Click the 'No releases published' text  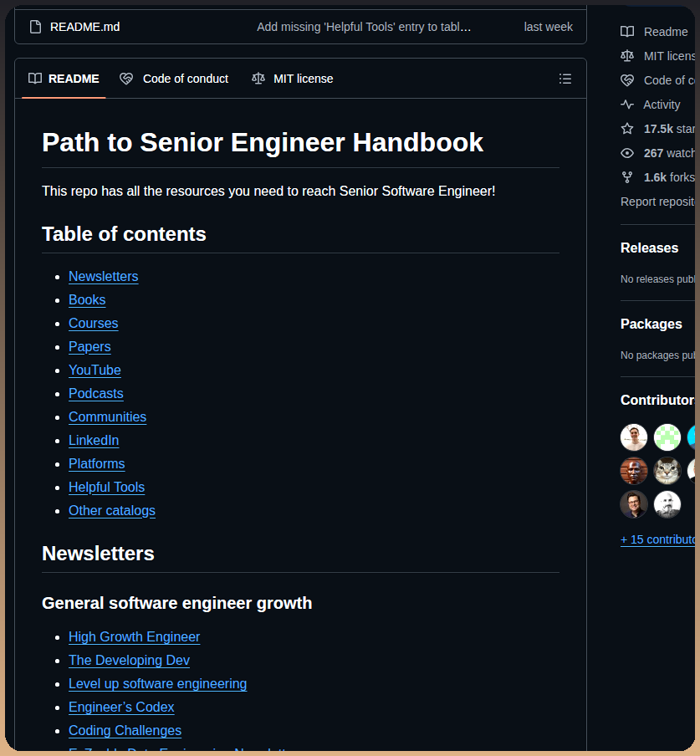[657, 279]
